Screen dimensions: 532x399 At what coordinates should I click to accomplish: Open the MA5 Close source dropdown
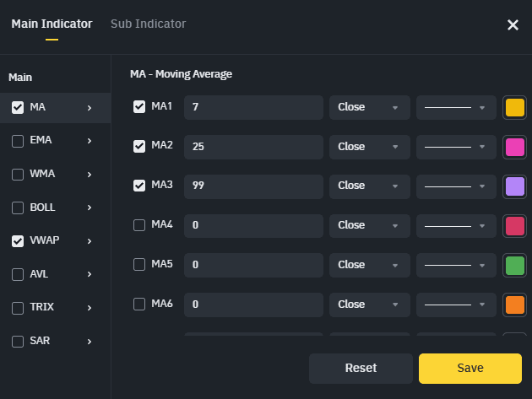click(x=368, y=265)
